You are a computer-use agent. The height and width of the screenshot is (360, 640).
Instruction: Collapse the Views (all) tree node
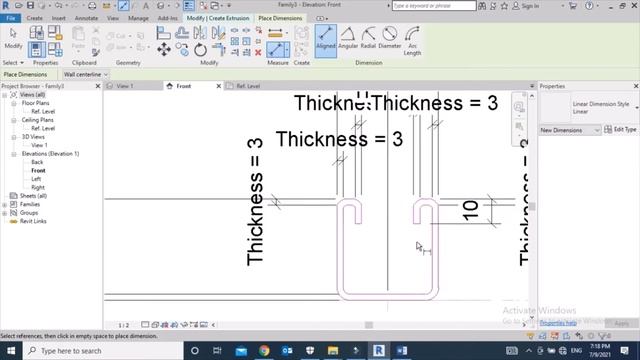tap(4, 95)
